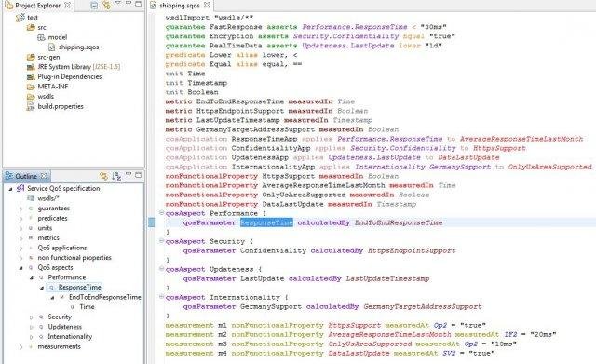Click the model package icon
Viewport: 596px width, 364px height.
click(41, 37)
